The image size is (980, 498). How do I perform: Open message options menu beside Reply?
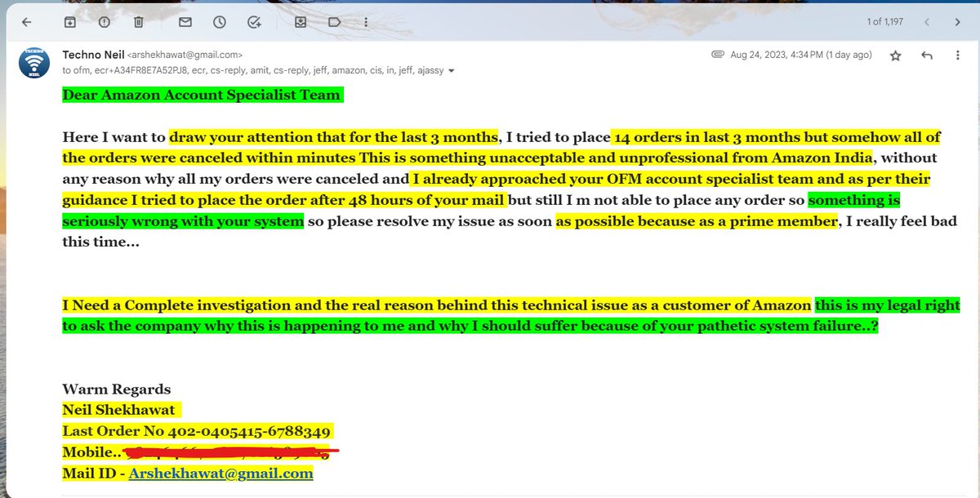coord(957,56)
